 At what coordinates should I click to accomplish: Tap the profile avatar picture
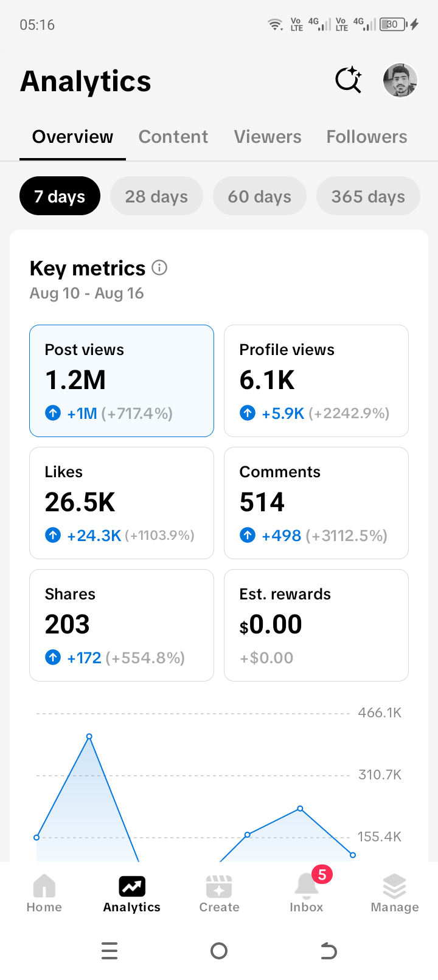pos(400,80)
